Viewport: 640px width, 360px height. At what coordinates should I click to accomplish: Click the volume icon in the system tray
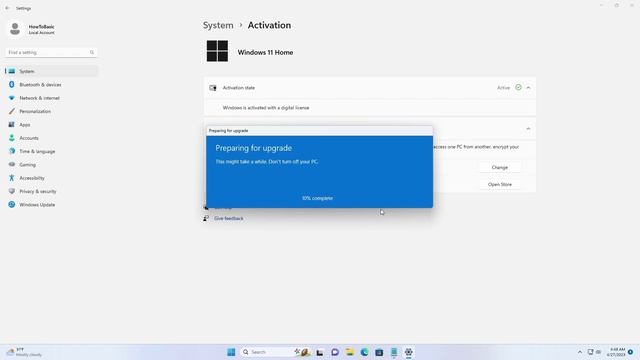tap(598, 352)
